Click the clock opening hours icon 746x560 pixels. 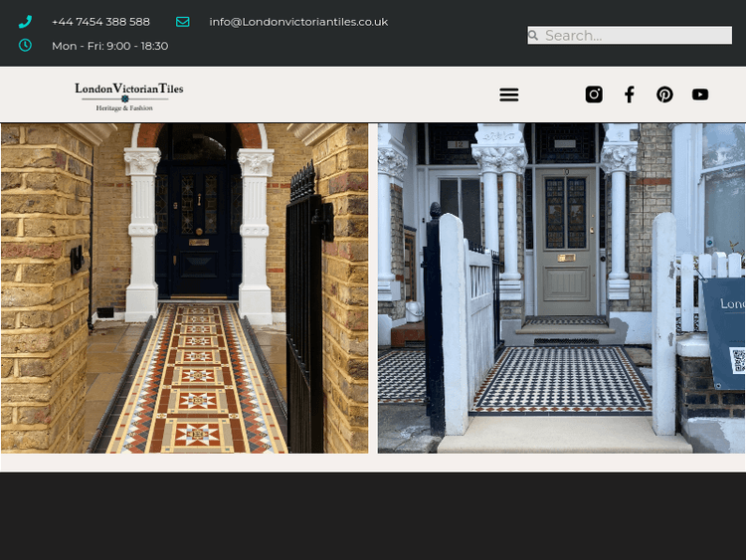[x=25, y=46]
